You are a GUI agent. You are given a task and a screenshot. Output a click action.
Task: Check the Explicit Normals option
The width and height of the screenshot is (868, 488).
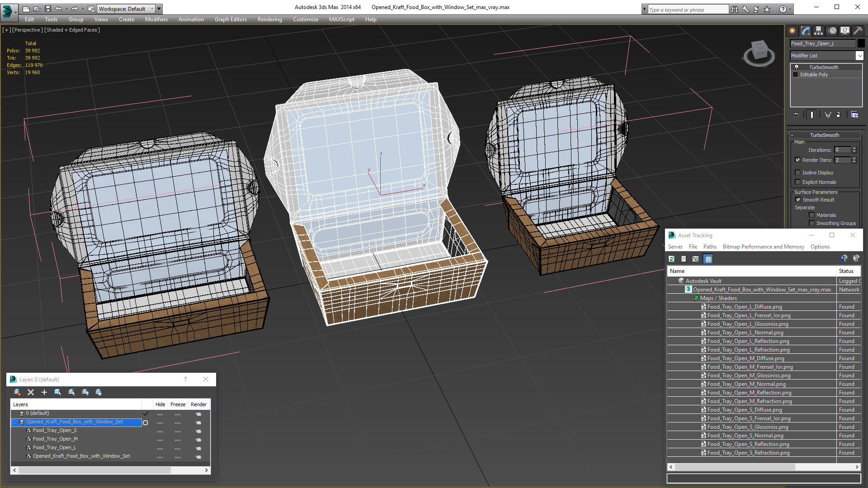(x=798, y=182)
